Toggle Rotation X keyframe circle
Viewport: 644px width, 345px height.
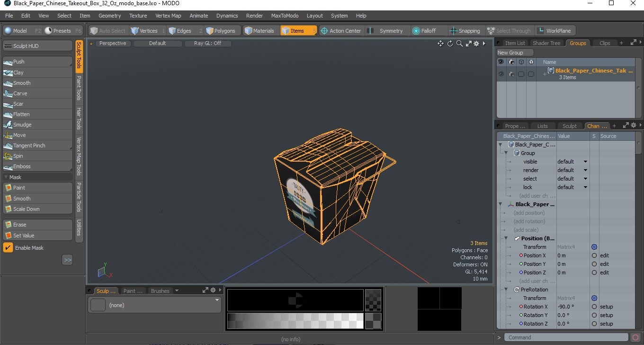pos(594,307)
